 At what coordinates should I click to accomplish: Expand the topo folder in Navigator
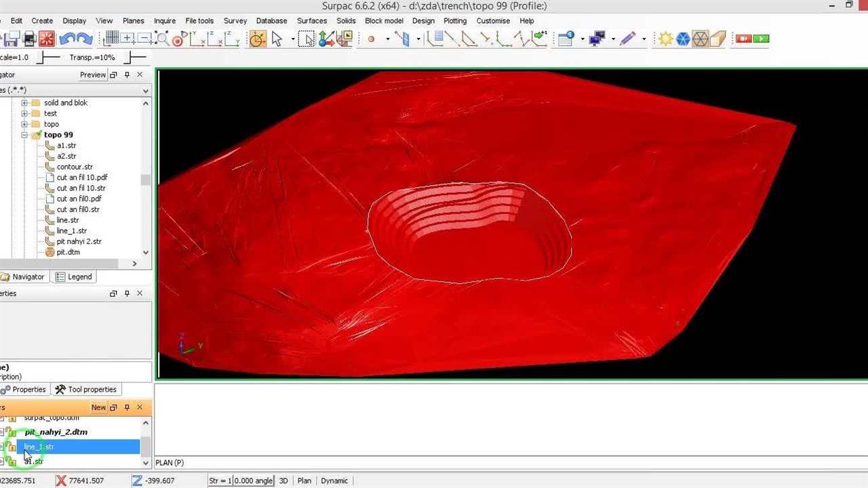click(24, 124)
